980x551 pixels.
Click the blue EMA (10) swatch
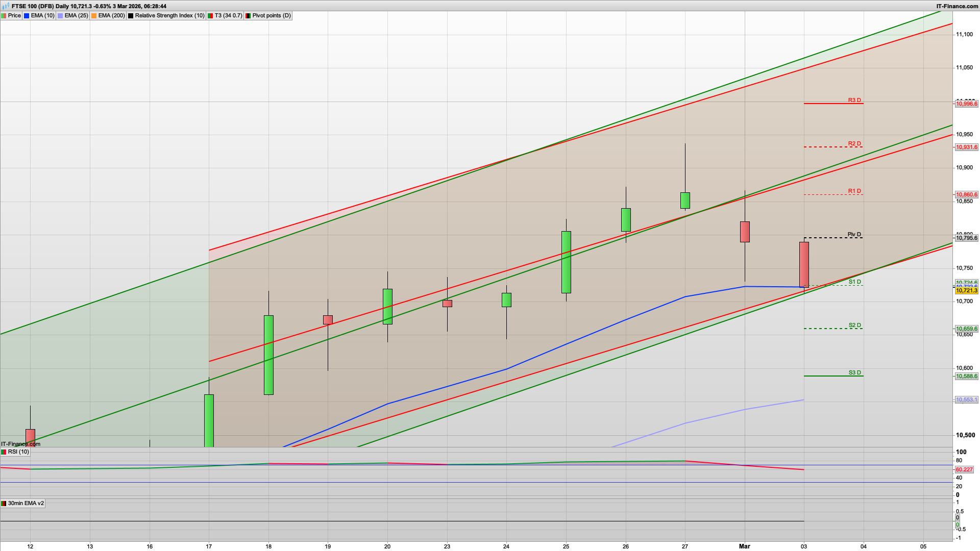[27, 16]
